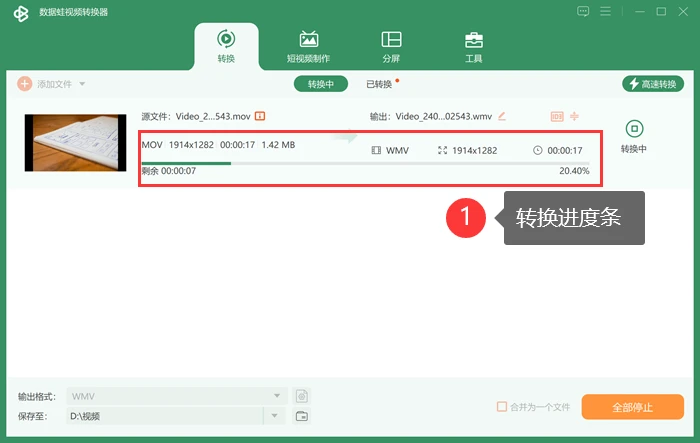Expand the WMV output format dropdown
Viewport: 700px width, 443px height.
277,396
